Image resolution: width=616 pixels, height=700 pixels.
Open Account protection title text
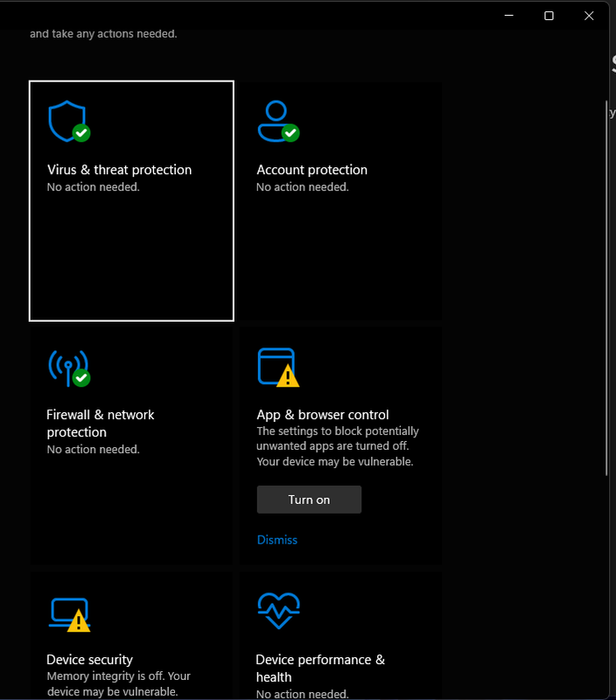click(311, 170)
